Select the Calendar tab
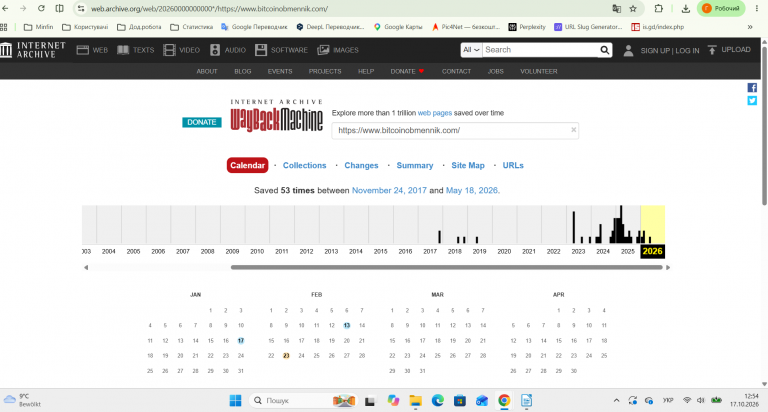 tap(247, 166)
